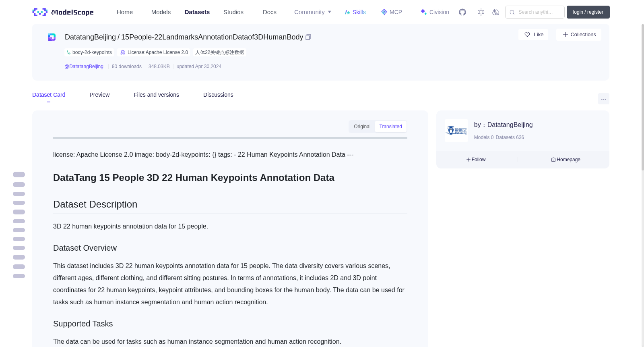This screenshot has width=644, height=347.
Task: Open the Files and versions tab
Action: point(156,95)
